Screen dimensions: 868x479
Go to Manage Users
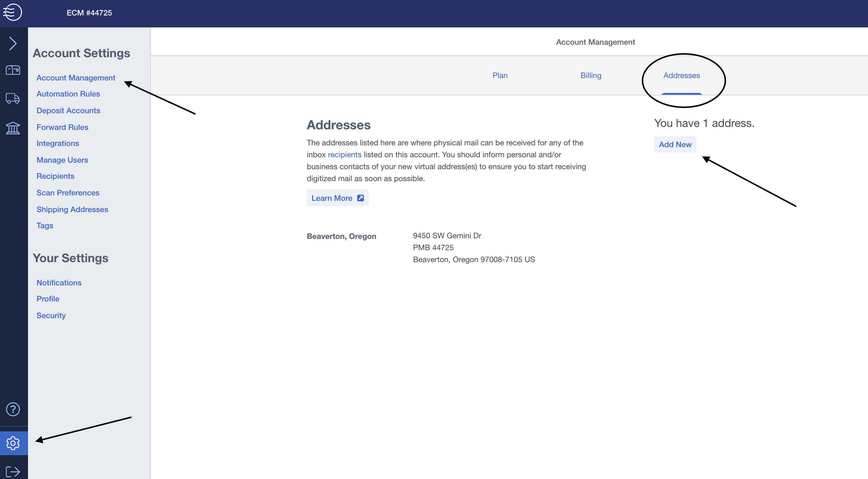coord(62,160)
